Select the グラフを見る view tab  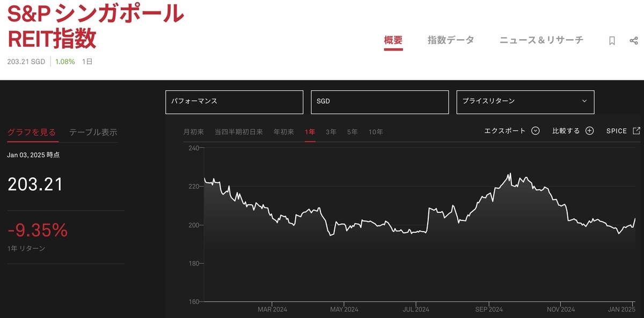[x=32, y=132]
